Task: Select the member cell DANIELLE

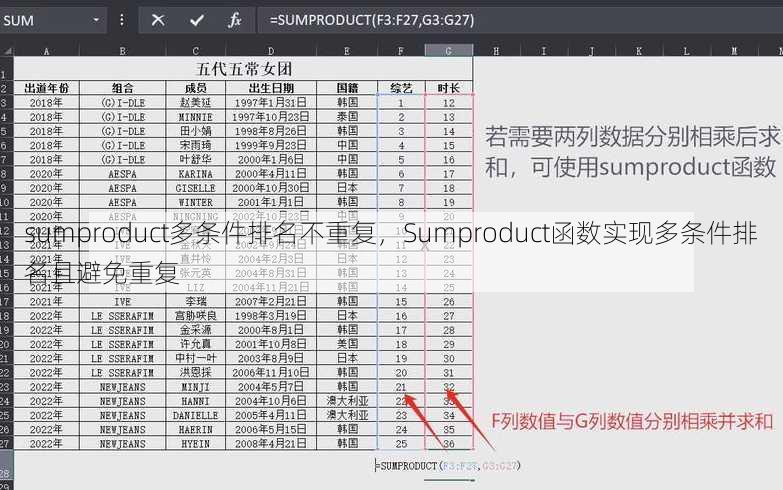Action: (x=195, y=416)
